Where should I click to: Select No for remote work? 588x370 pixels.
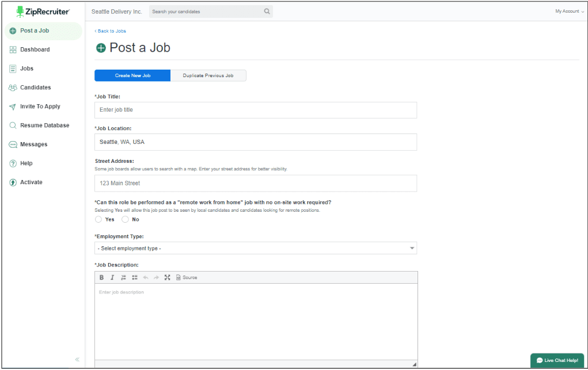tap(126, 219)
